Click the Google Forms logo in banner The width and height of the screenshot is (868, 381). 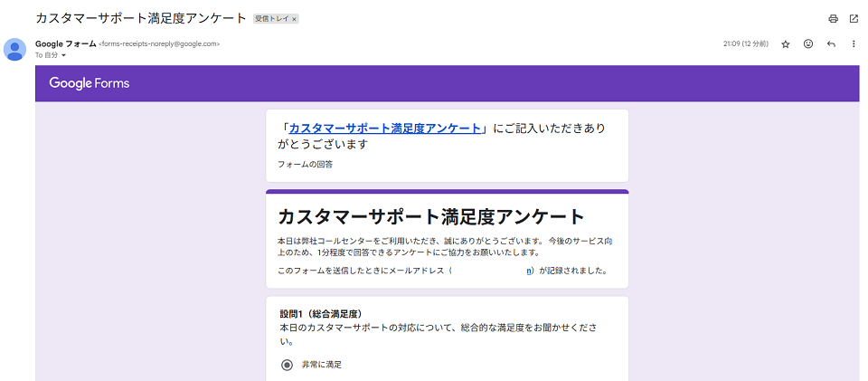coord(90,83)
